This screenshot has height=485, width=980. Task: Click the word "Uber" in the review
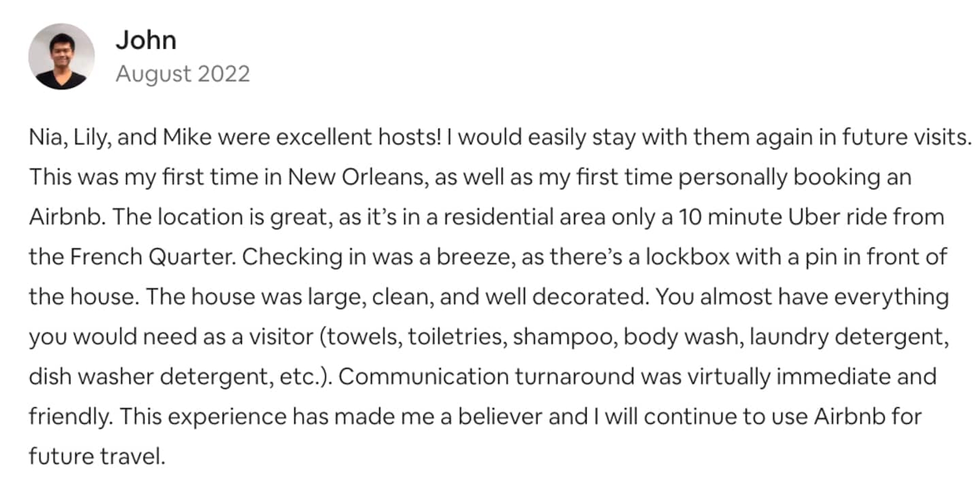813,217
